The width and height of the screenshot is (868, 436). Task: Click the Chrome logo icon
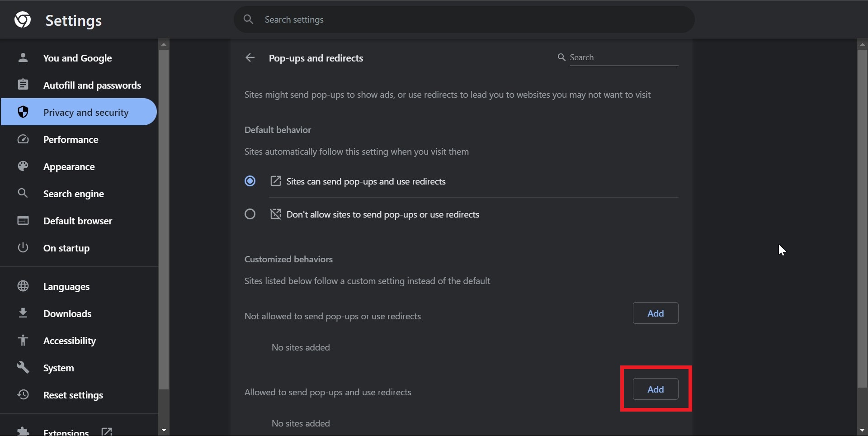23,20
